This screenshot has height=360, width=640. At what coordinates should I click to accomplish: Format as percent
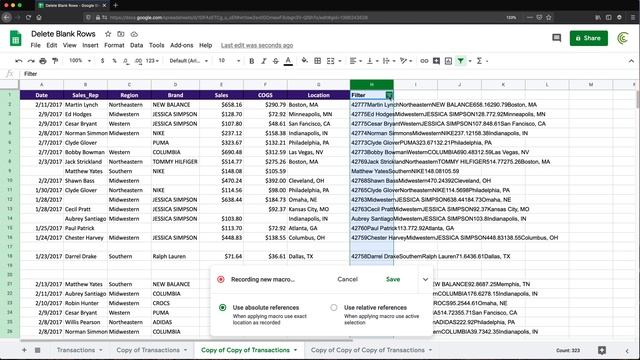click(114, 61)
